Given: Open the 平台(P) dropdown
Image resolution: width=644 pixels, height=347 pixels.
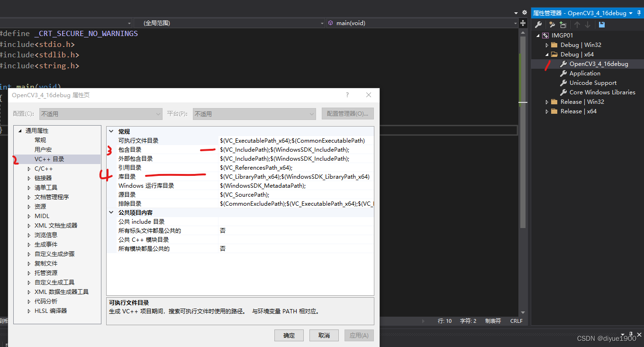Looking at the screenshot, I should [x=254, y=114].
